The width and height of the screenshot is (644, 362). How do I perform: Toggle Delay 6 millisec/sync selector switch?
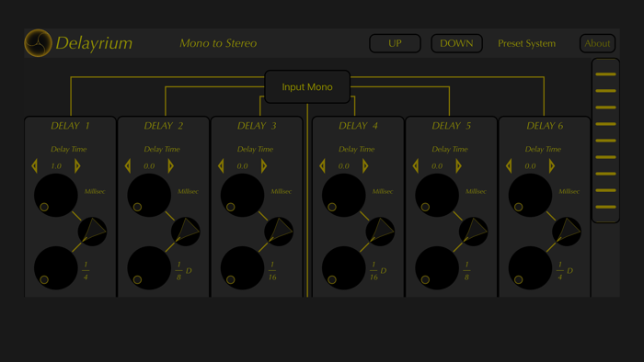coord(567,232)
